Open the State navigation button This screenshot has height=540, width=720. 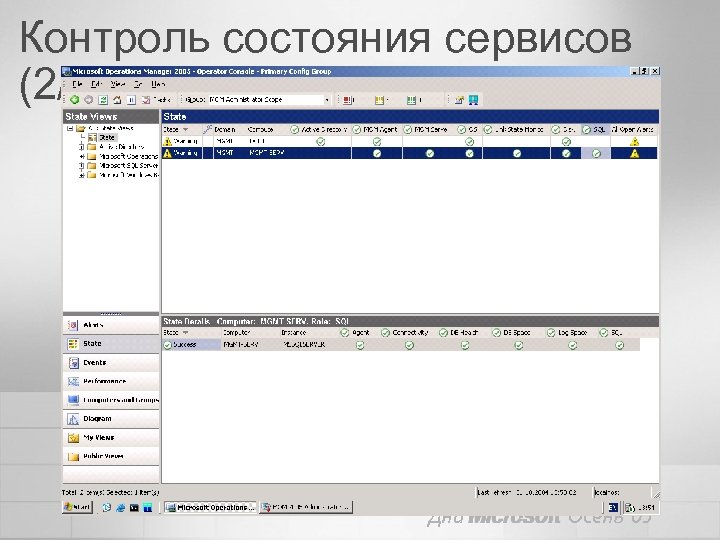pyautogui.click(x=111, y=344)
